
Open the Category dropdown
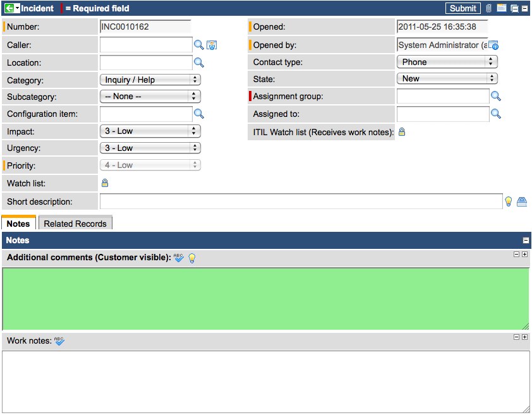click(150, 80)
